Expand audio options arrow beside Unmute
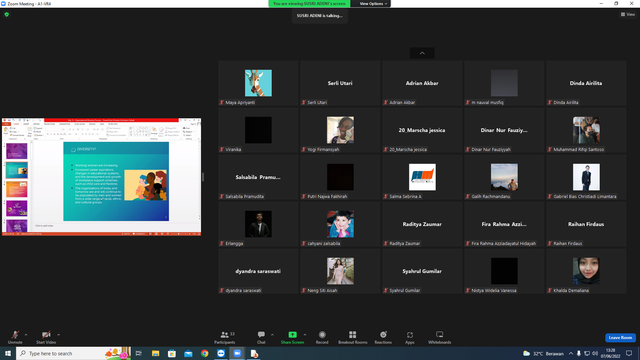640x360 pixels. 26,335
